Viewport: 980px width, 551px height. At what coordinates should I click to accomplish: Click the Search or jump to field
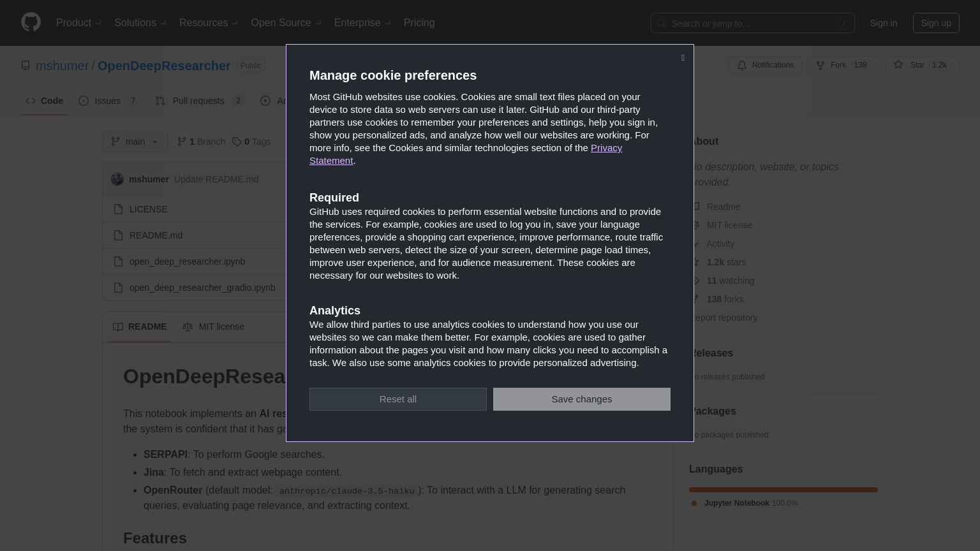[x=753, y=23]
